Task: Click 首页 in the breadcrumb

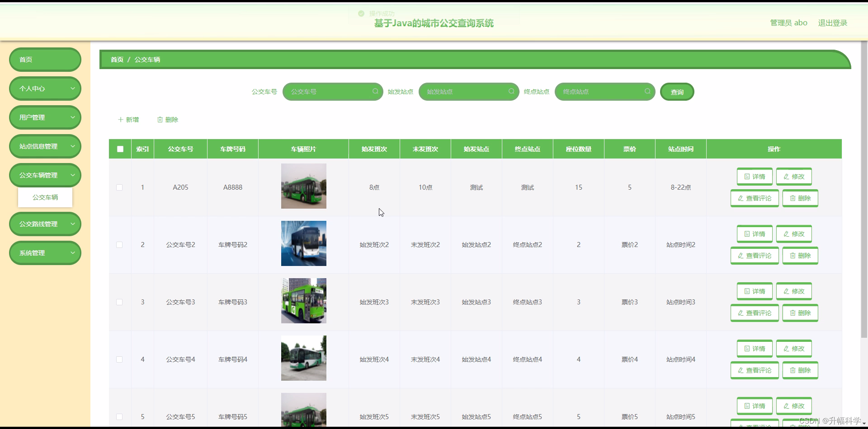Action: click(x=116, y=59)
